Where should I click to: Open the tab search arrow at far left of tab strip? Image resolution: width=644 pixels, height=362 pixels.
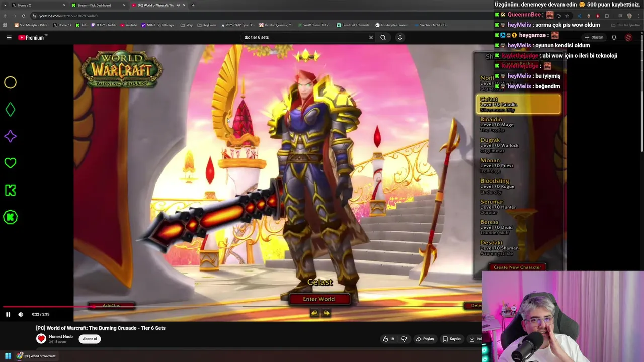(x=6, y=5)
